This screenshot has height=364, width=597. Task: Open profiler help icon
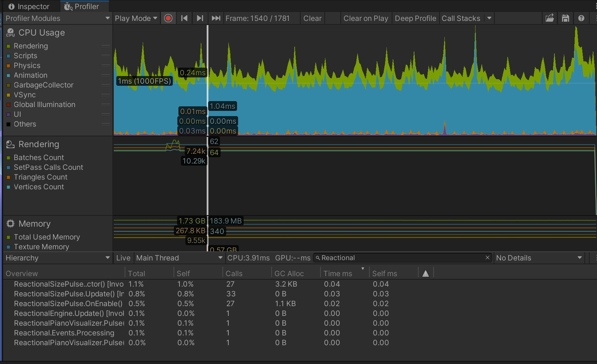pos(581,18)
